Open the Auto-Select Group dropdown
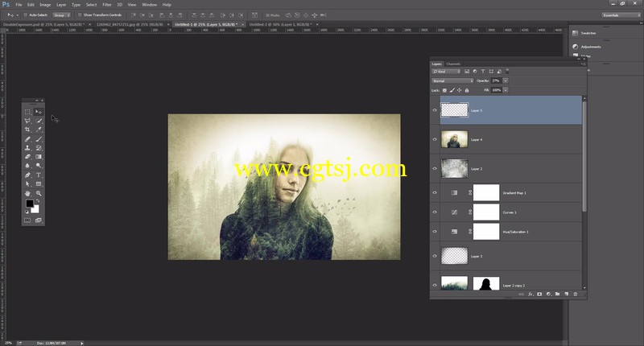The image size is (644, 346). pos(62,15)
